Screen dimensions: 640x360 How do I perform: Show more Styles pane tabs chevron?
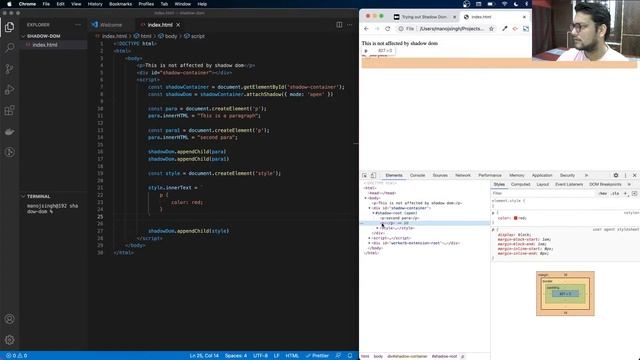pyautogui.click(x=629, y=184)
